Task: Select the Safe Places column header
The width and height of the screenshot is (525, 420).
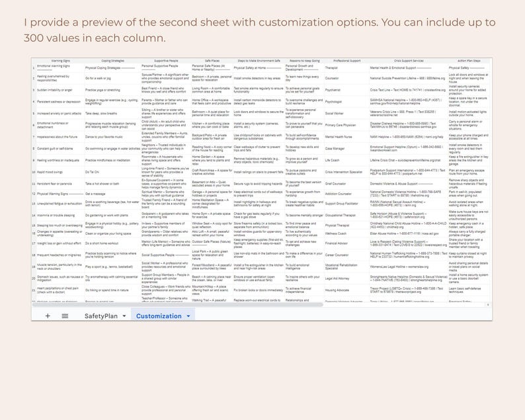Action: [x=212, y=61]
